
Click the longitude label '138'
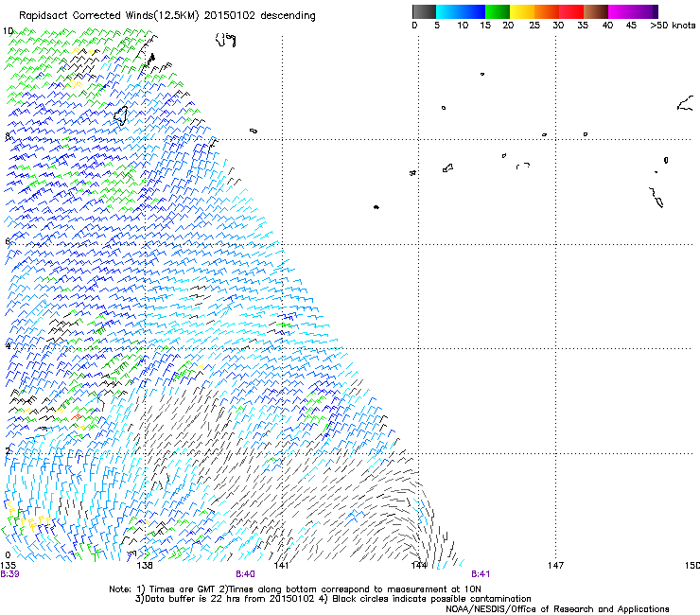coord(145,566)
